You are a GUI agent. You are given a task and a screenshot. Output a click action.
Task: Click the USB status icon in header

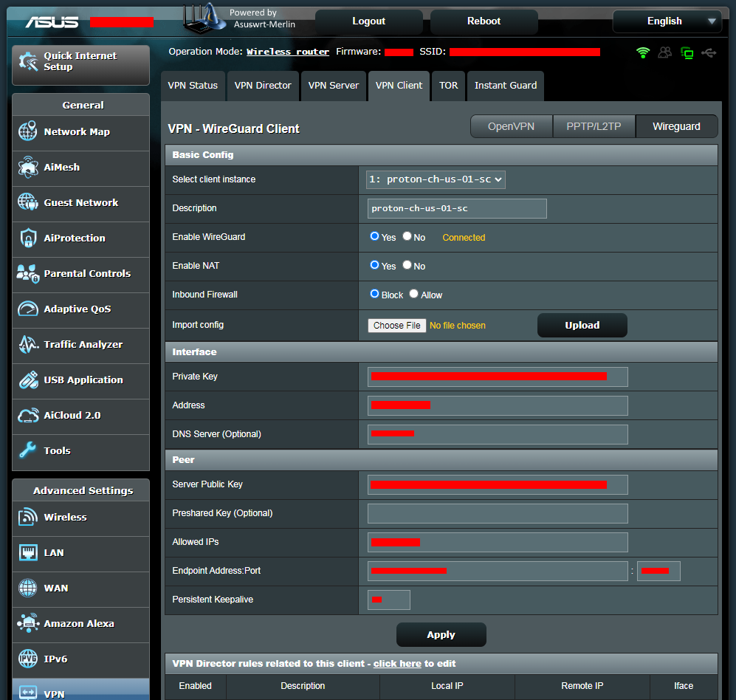(709, 52)
